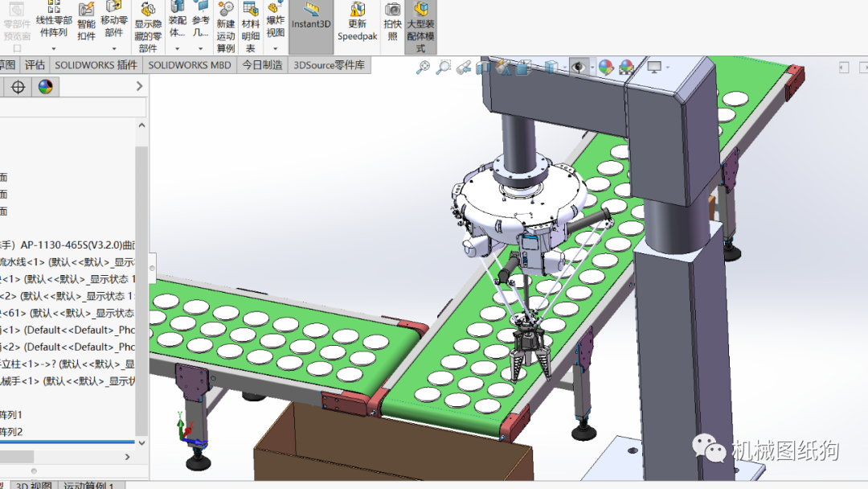The width and height of the screenshot is (868, 489).
Task: Create New Motion Study (新建运动算例)
Action: click(x=225, y=27)
